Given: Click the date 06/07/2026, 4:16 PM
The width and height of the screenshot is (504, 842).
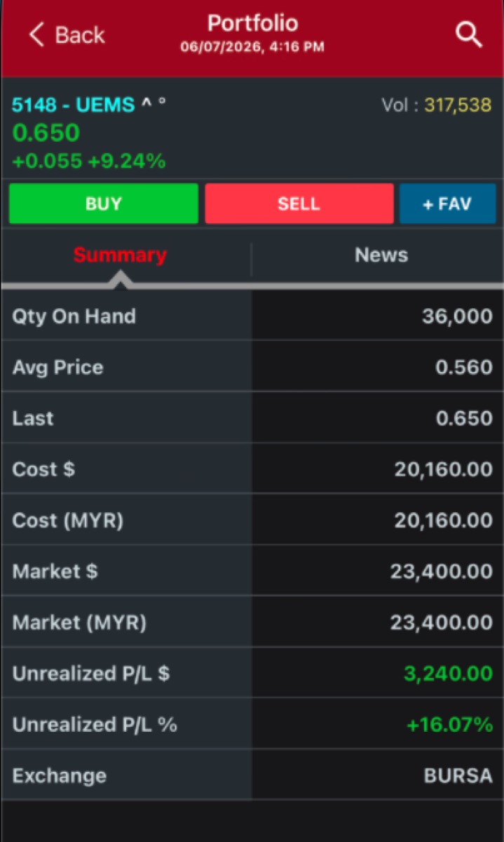Looking at the screenshot, I should tap(252, 48).
